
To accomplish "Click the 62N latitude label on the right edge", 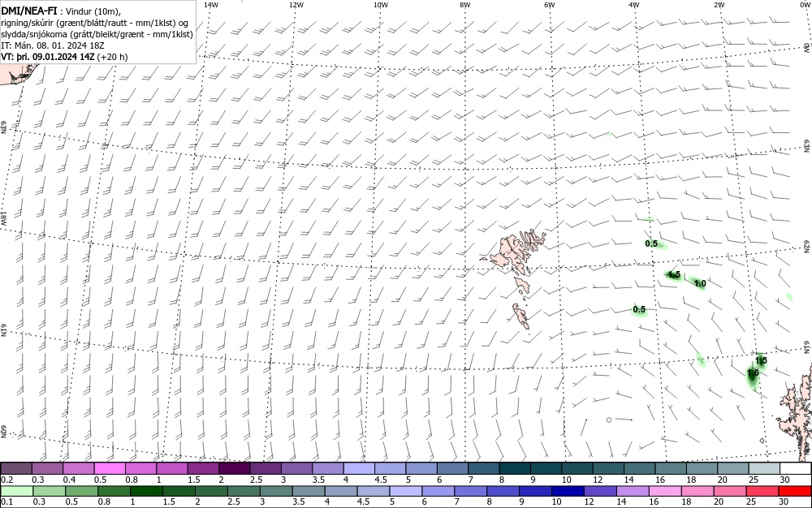I will (806, 247).
